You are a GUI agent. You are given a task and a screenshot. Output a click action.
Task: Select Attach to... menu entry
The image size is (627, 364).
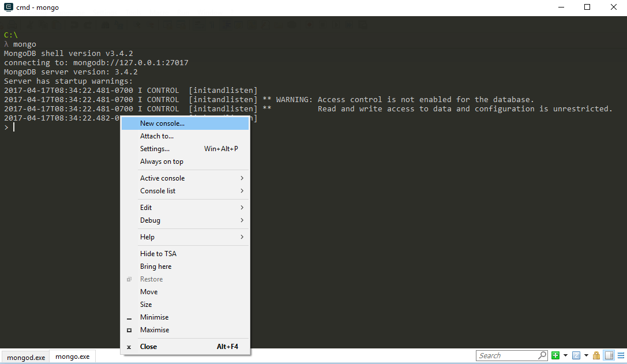(185, 136)
